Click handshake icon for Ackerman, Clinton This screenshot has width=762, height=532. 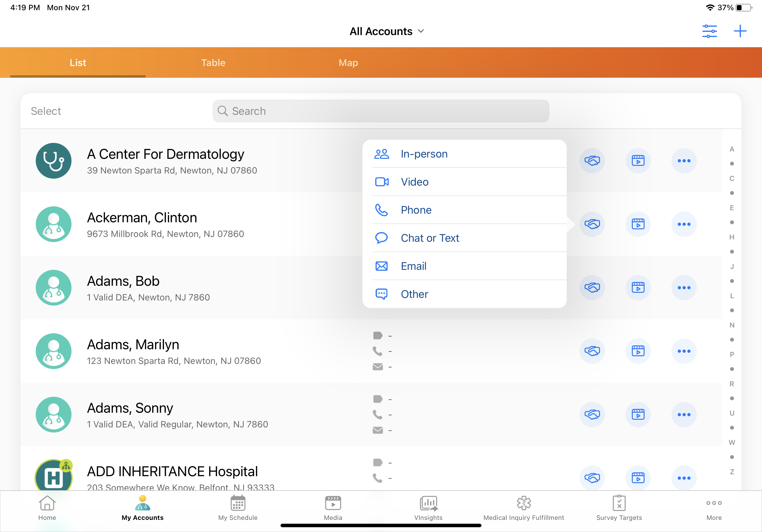click(x=592, y=224)
